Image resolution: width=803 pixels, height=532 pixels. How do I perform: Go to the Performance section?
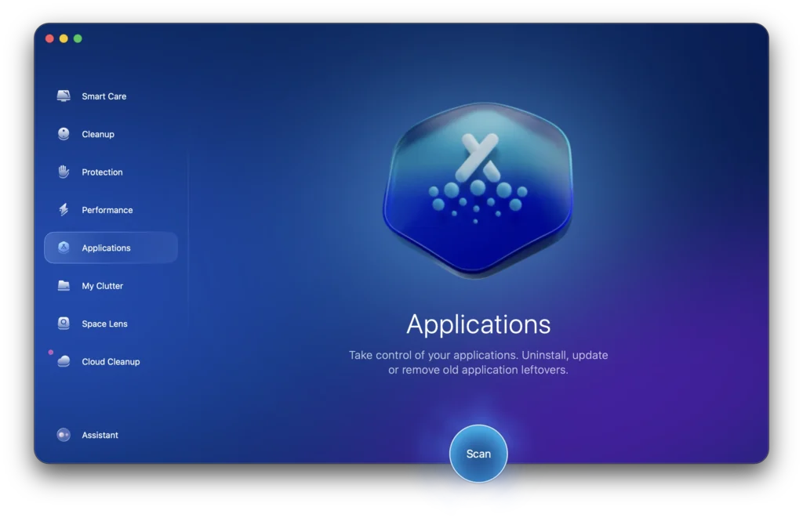click(x=107, y=209)
